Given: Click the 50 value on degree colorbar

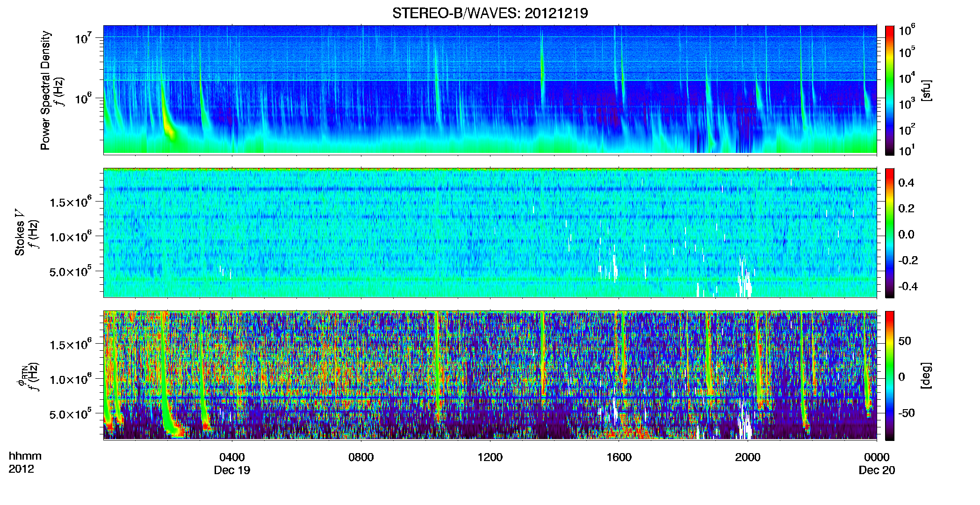Looking at the screenshot, I should click(x=905, y=341).
